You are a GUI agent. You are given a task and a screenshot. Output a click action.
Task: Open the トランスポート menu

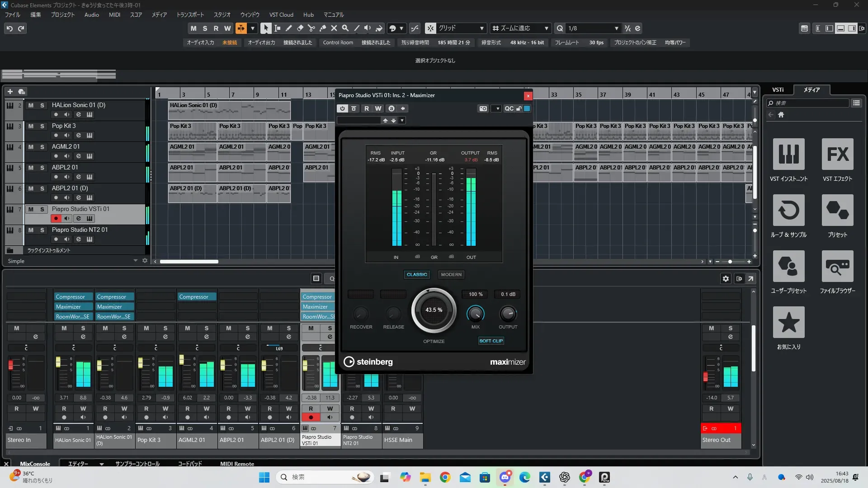click(x=190, y=14)
